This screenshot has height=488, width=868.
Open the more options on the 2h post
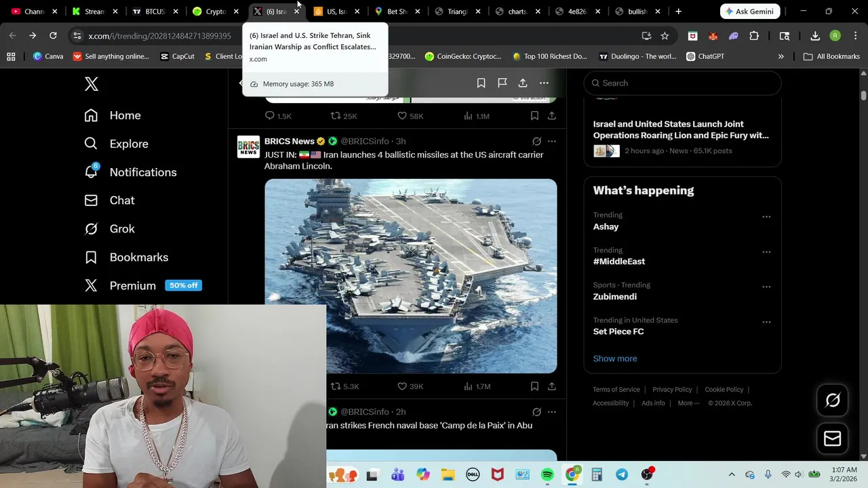(x=552, y=411)
